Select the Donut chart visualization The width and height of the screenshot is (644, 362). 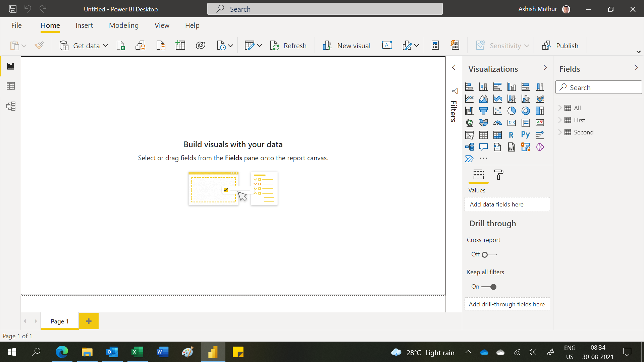coord(526,111)
